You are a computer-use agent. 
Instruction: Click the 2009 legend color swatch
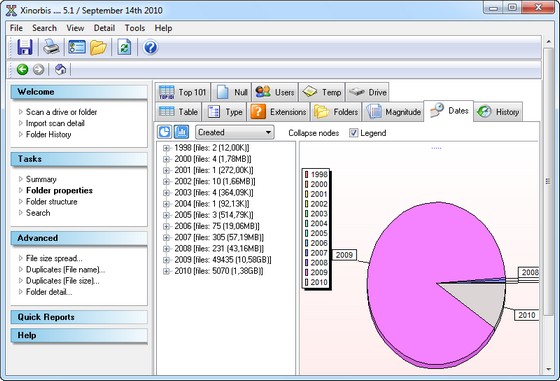(306, 272)
